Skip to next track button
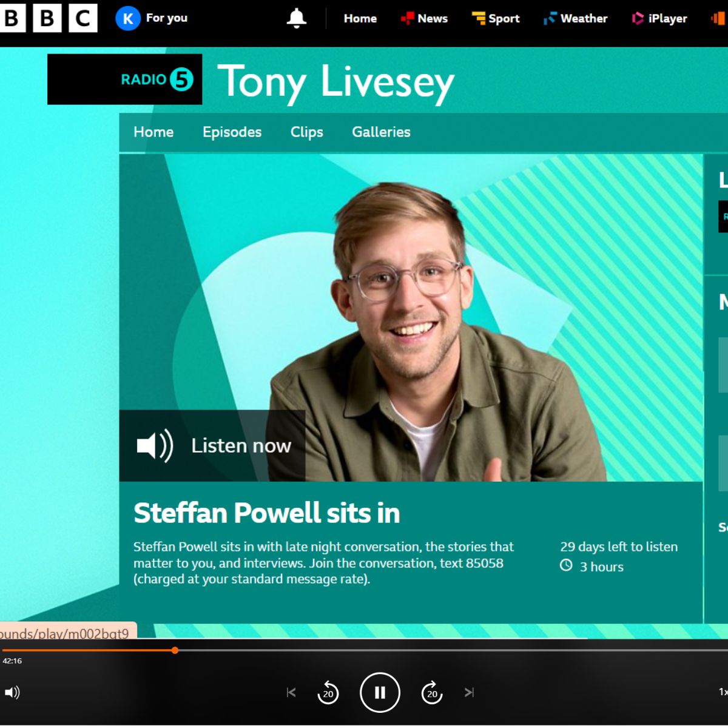728x728 pixels. [x=469, y=692]
